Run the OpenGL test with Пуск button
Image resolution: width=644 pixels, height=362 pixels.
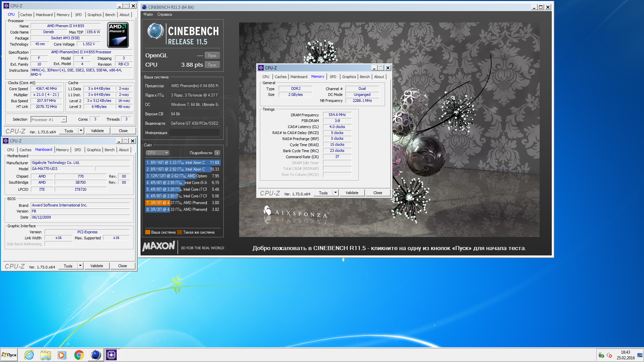212,56
